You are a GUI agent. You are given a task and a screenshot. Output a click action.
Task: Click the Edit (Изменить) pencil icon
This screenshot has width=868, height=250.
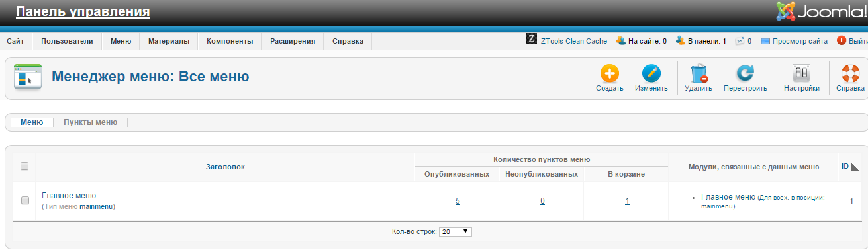pyautogui.click(x=651, y=73)
